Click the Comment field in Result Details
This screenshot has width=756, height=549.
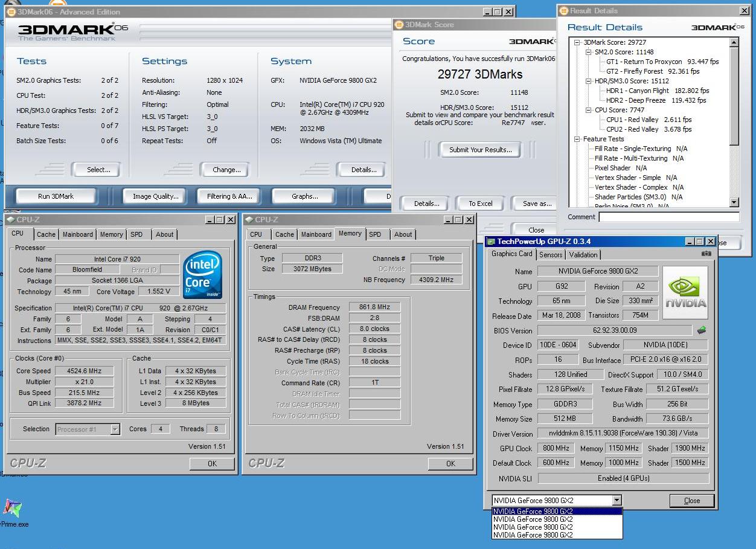670,217
